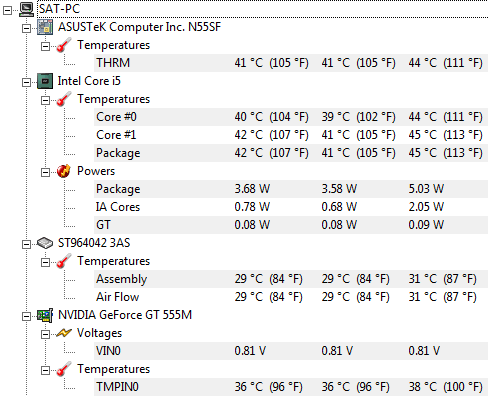Click the SAT-PC computer icon

[26, 9]
